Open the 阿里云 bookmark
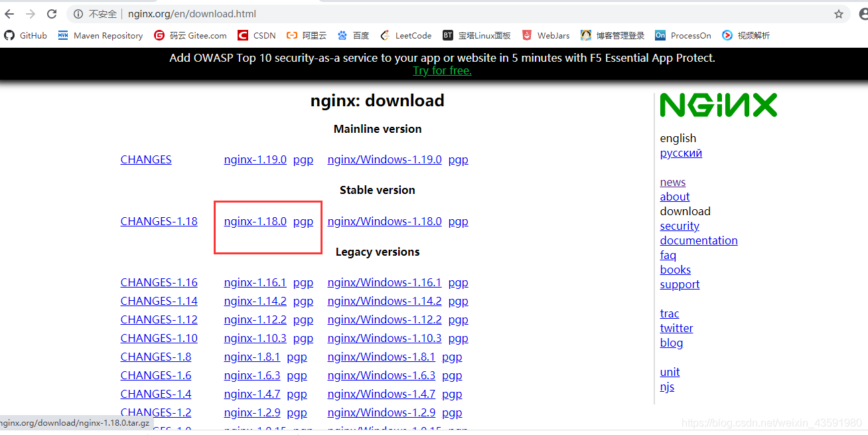Image resolution: width=868 pixels, height=435 pixels. tap(307, 36)
